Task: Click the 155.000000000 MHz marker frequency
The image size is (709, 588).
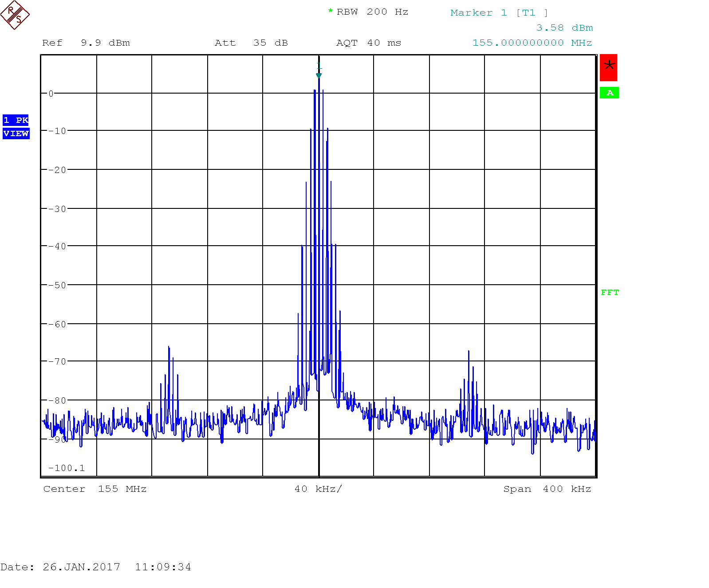Action: click(532, 43)
